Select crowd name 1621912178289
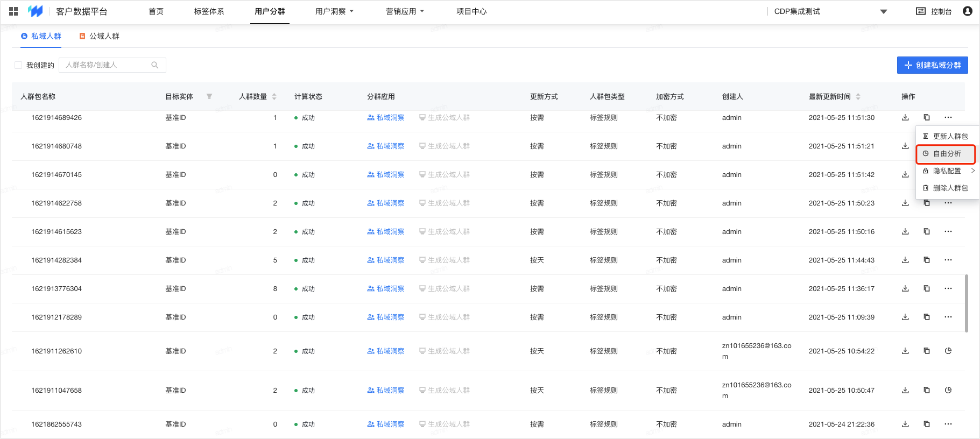980x439 pixels. click(x=57, y=317)
